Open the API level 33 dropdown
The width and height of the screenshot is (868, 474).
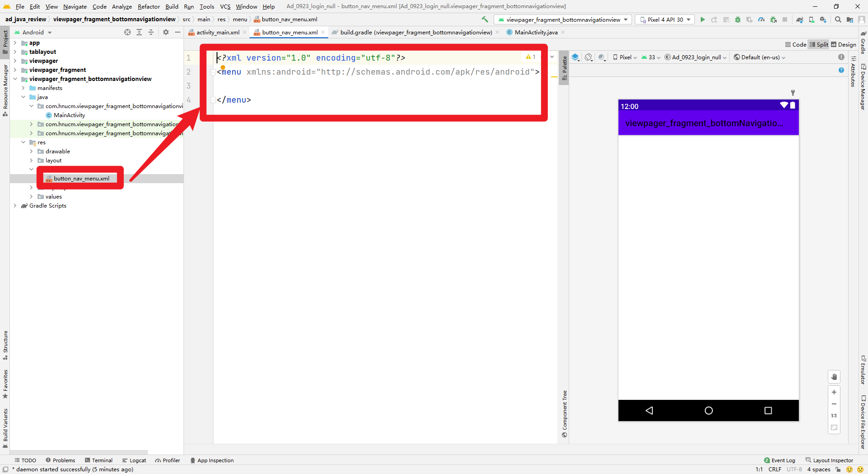pyautogui.click(x=651, y=57)
